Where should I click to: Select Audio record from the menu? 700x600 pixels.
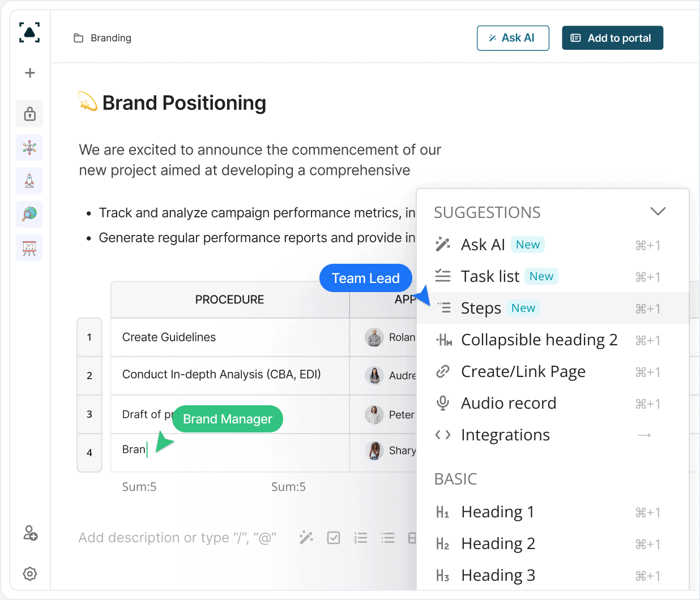click(508, 404)
